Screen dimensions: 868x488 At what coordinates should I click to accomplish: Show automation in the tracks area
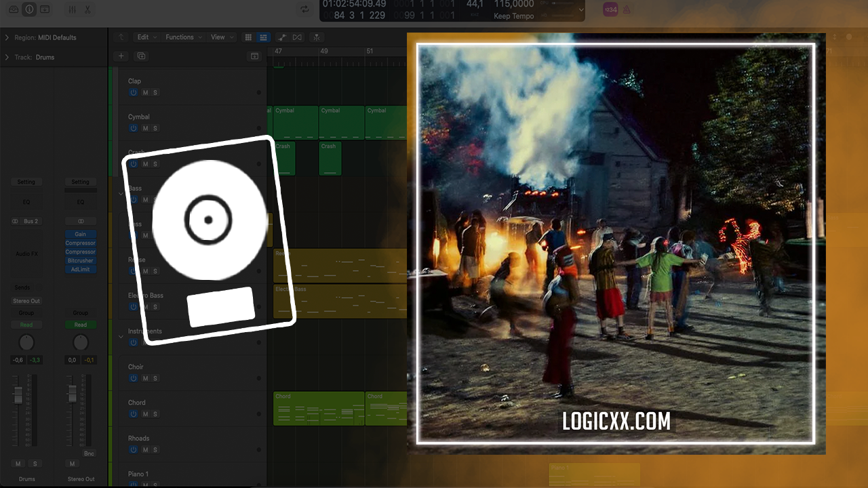coord(282,37)
